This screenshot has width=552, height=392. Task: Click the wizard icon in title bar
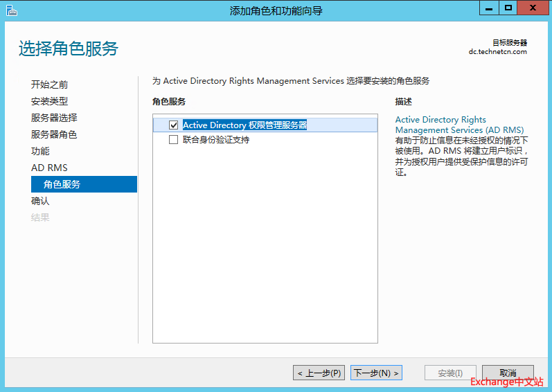[x=11, y=10]
